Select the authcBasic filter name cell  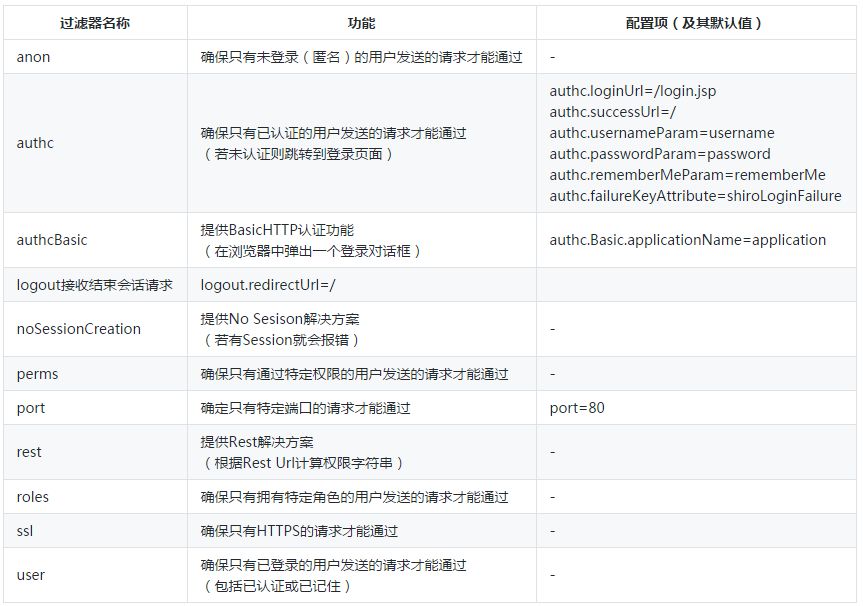coord(95,240)
